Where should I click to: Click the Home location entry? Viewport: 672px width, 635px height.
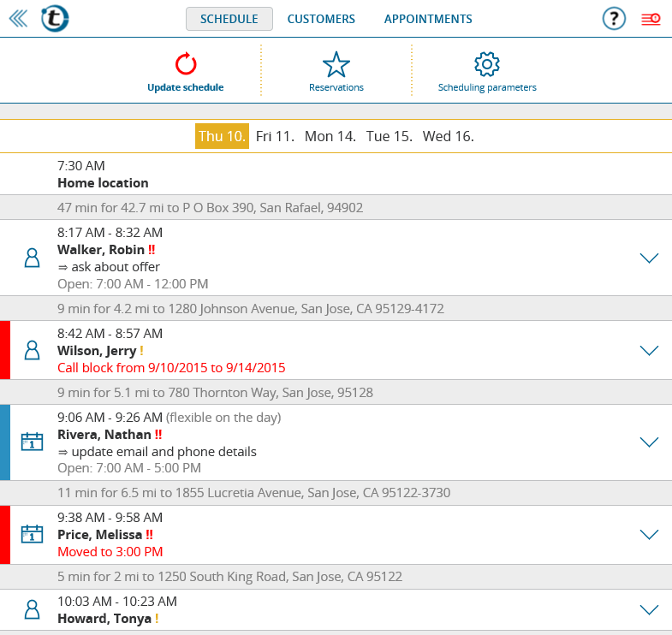[x=103, y=182]
